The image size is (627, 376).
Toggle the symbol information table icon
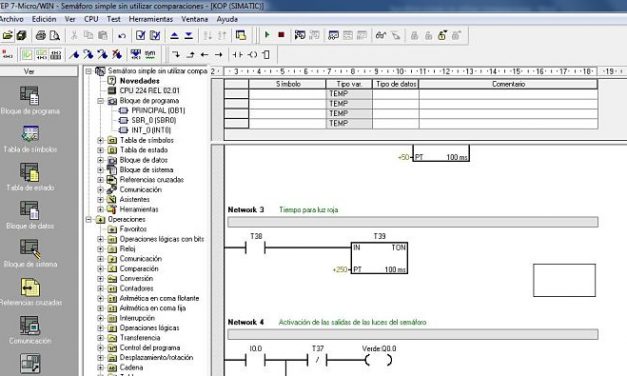tap(56, 54)
